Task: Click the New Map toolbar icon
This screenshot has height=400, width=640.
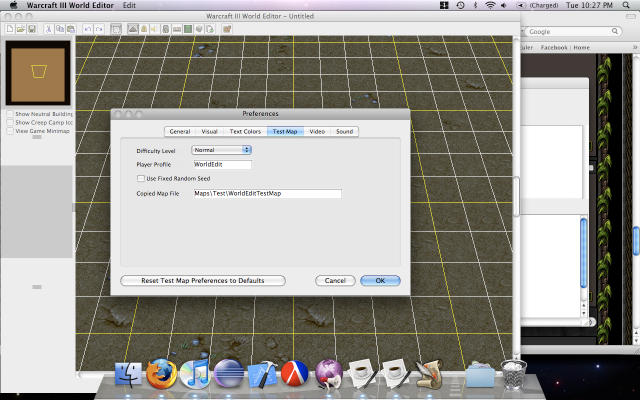Action: 10,29
